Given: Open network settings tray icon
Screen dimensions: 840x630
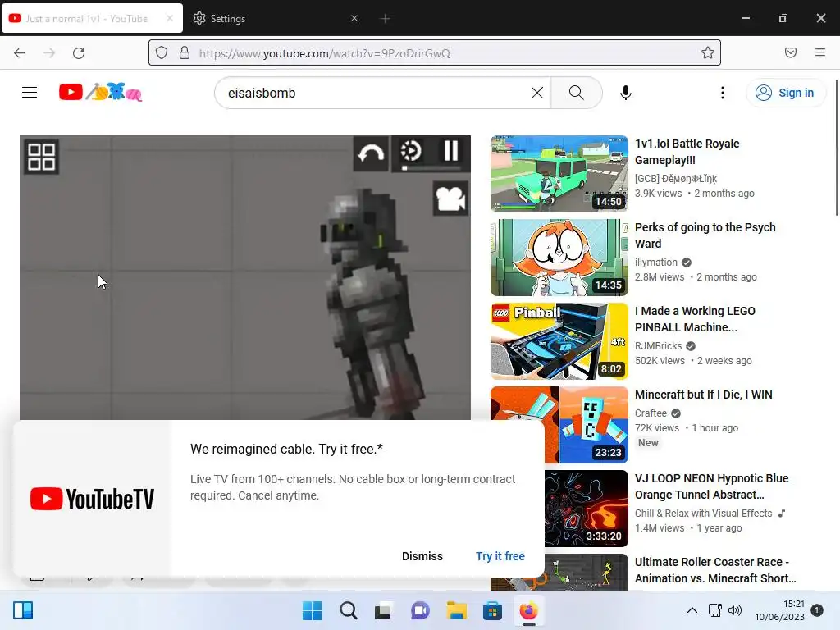Looking at the screenshot, I should point(714,610).
